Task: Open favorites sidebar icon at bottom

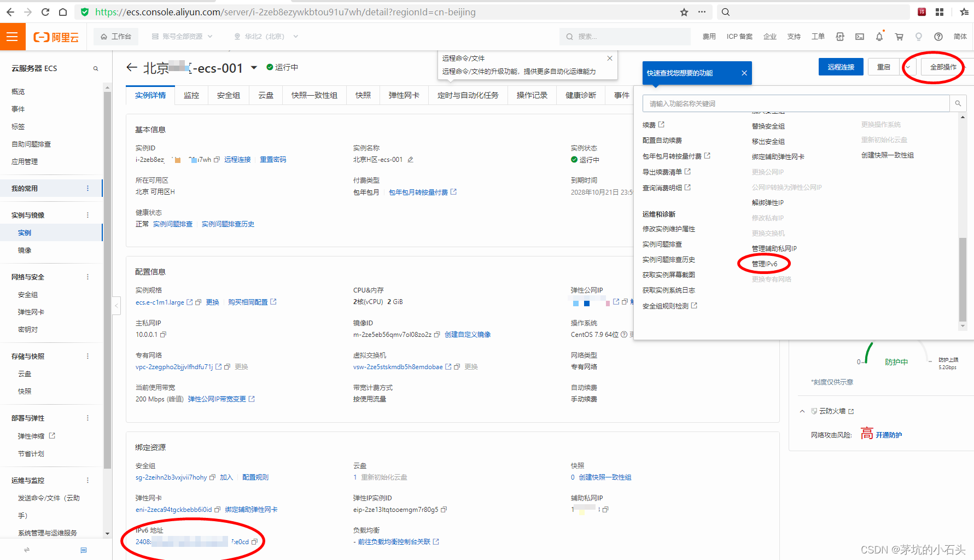Action: coord(84,550)
